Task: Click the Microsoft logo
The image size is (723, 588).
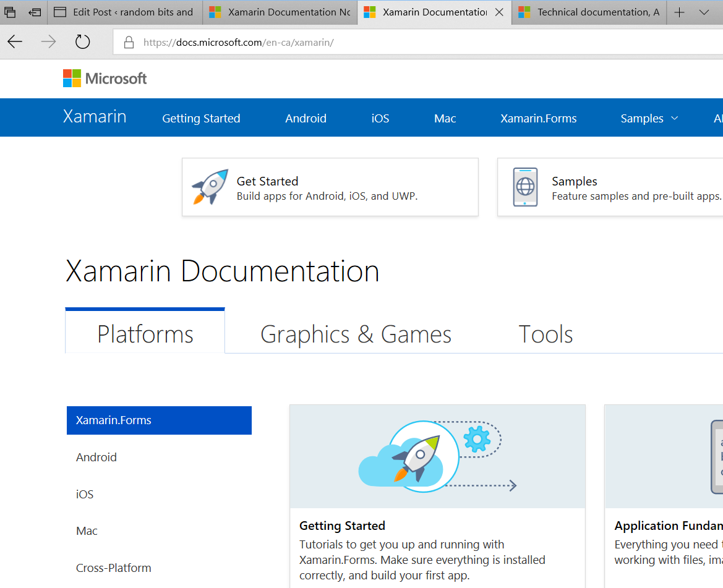Action: click(x=105, y=79)
